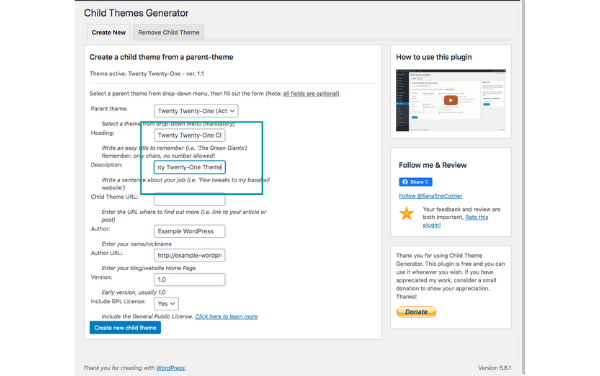
Task: Click 'Child Themes Generator' page title
Action: pyautogui.click(x=136, y=13)
